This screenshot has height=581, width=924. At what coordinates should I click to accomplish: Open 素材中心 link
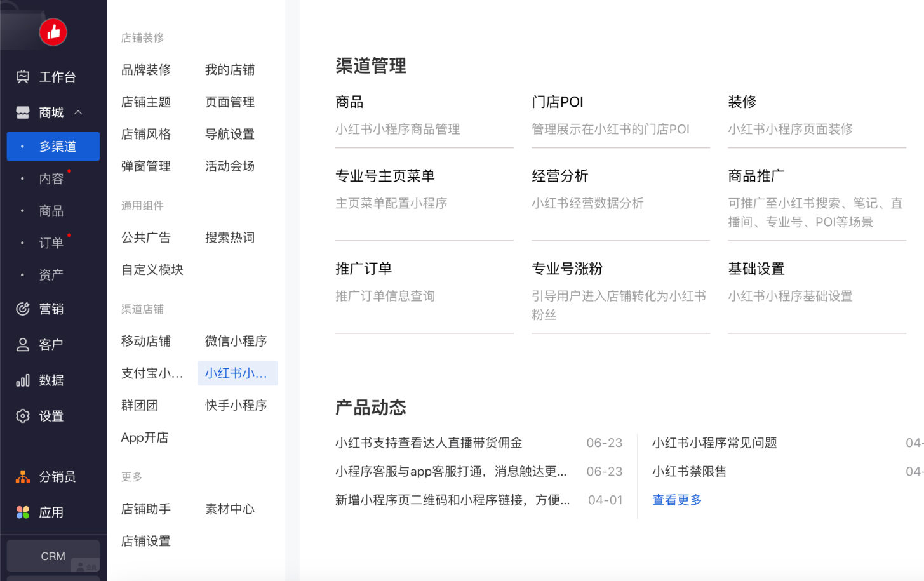(x=230, y=509)
